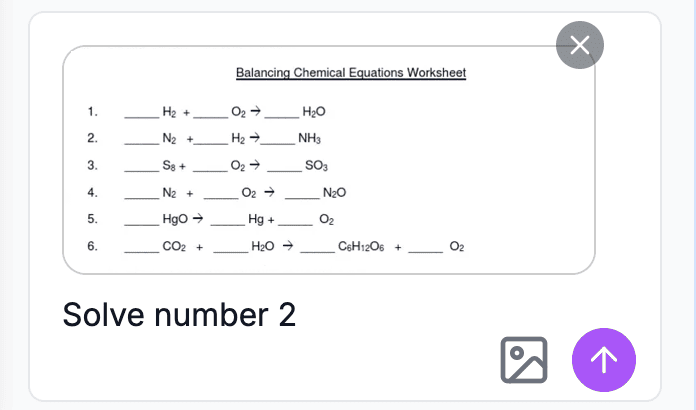
Task: Click the H2O product in equation 1
Action: tap(313, 112)
